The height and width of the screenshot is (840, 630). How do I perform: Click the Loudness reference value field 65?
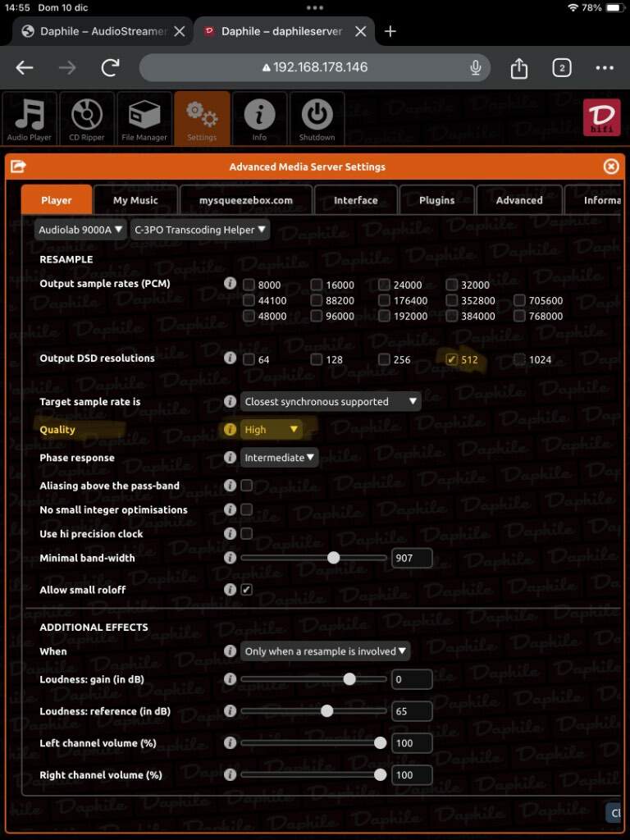tap(412, 711)
